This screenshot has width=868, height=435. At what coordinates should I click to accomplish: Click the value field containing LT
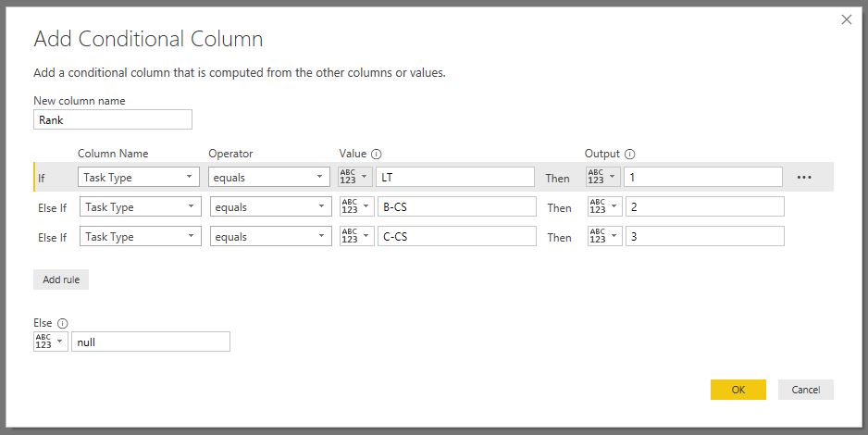coord(455,177)
